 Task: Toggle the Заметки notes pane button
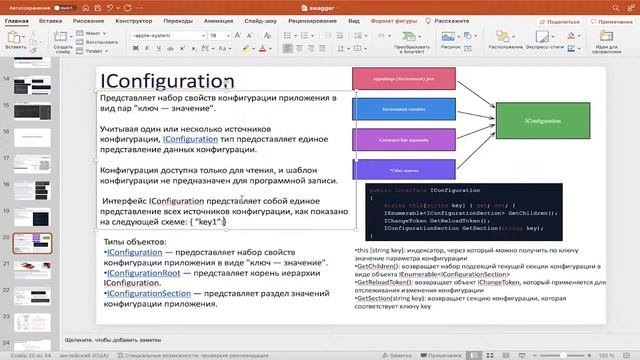coord(396,356)
